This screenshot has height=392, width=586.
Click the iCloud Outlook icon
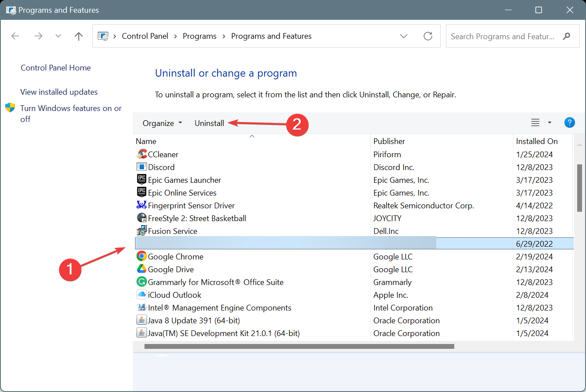(x=142, y=295)
